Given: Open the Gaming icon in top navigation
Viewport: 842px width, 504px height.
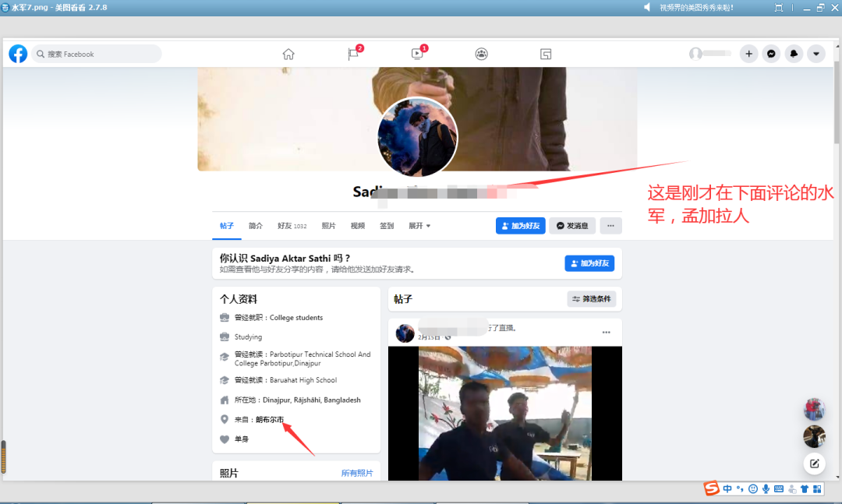Looking at the screenshot, I should pos(546,54).
